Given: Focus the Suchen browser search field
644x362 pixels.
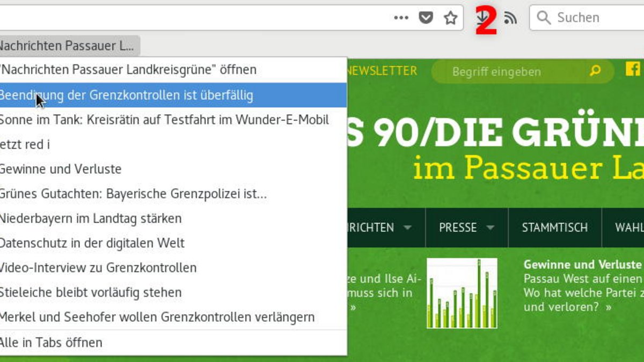Looking at the screenshot, I should [587, 18].
